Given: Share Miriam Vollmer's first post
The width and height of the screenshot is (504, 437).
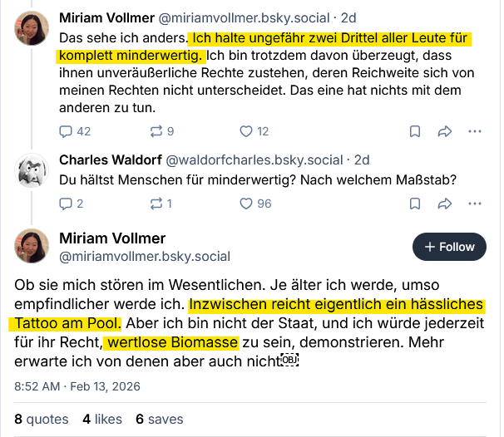Looking at the screenshot, I should point(445,131).
